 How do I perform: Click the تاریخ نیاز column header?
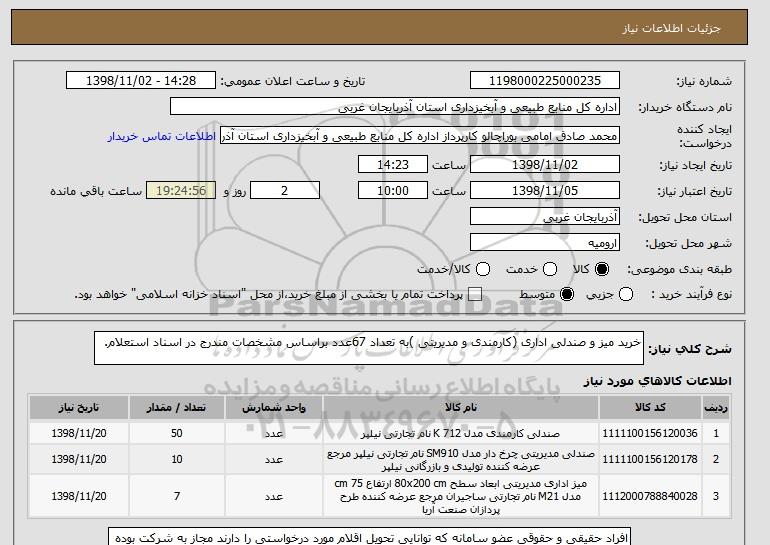pyautogui.click(x=79, y=408)
